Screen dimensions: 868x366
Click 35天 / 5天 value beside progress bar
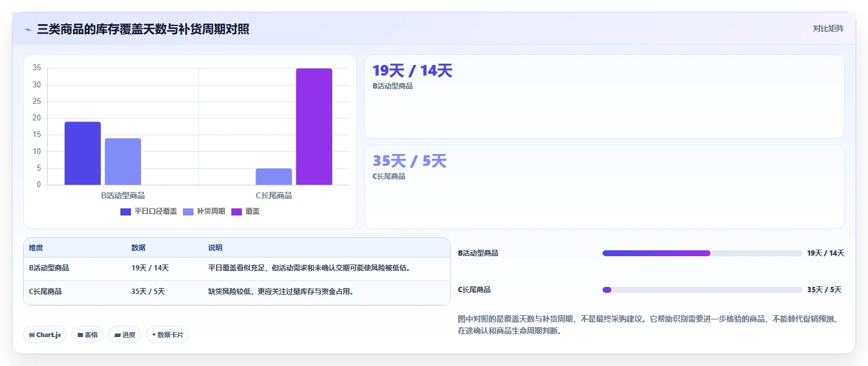tap(824, 290)
